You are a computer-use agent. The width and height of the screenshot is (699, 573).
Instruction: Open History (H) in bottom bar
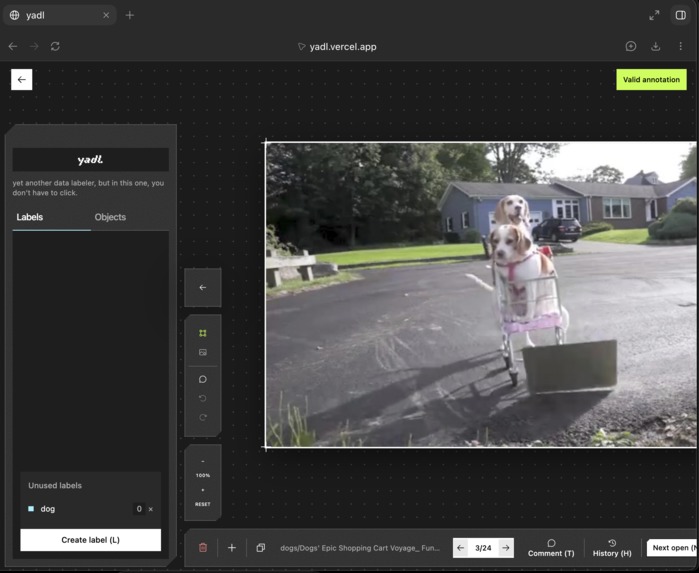(612, 548)
